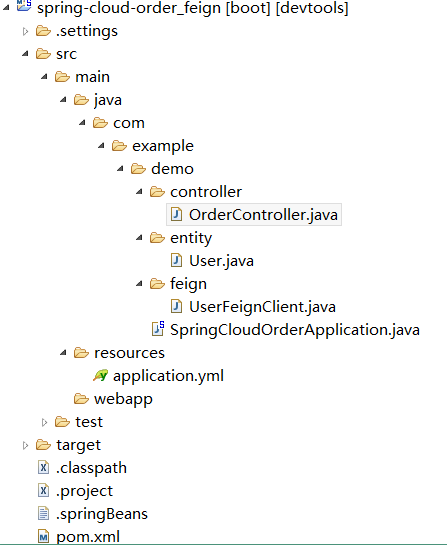The height and width of the screenshot is (548, 447).
Task: Select the example label
Action: (163, 146)
